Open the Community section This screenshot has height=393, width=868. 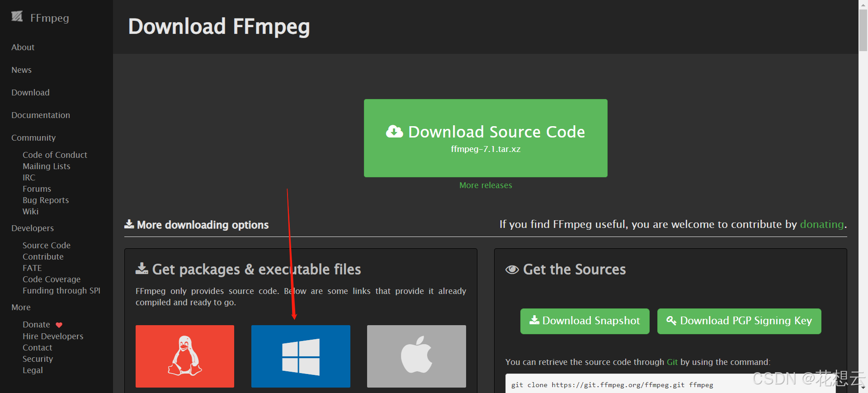(x=33, y=138)
